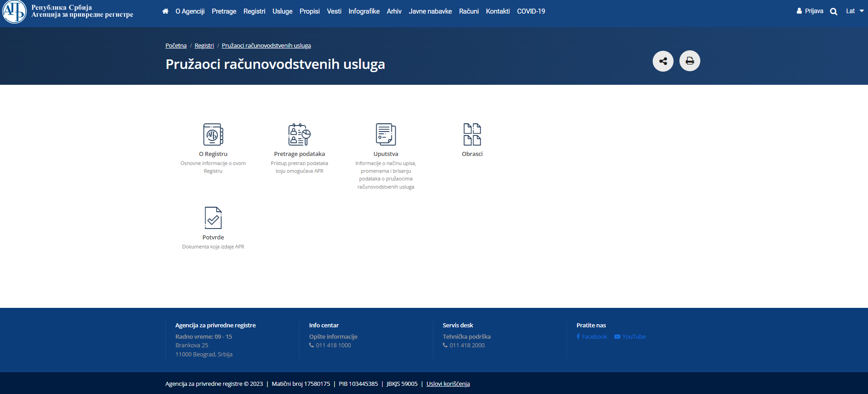The height and width of the screenshot is (394, 868).
Task: Click Pružaoci računovodstvenih usluga breadcrumb
Action: tap(266, 46)
